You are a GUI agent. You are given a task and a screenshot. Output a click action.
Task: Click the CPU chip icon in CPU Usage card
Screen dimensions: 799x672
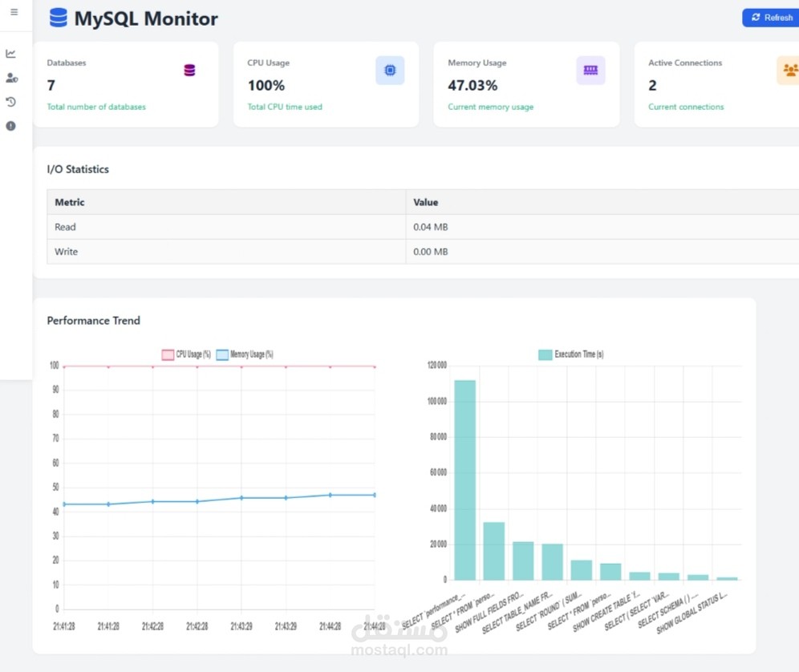pyautogui.click(x=390, y=71)
